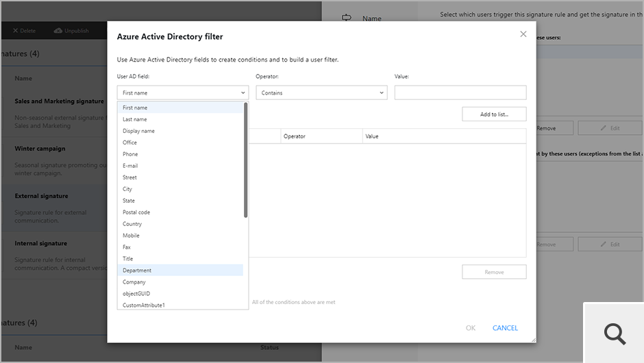
Task: Select State in the field list
Action: pyautogui.click(x=180, y=201)
